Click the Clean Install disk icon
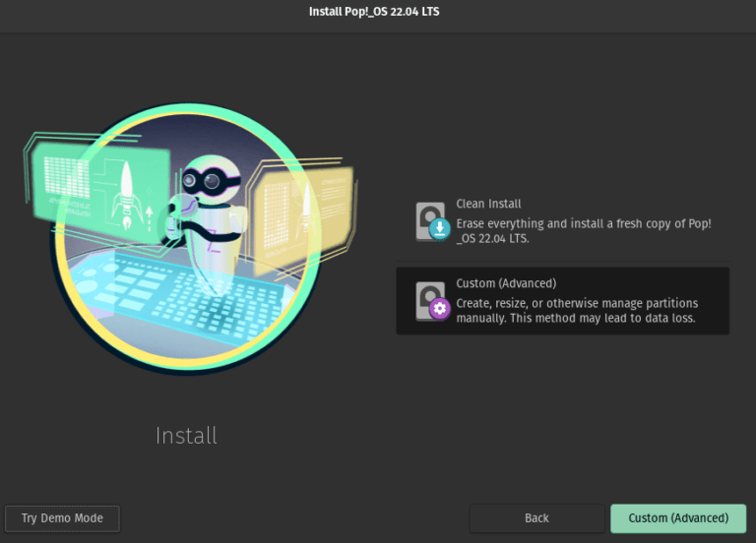 click(430, 217)
